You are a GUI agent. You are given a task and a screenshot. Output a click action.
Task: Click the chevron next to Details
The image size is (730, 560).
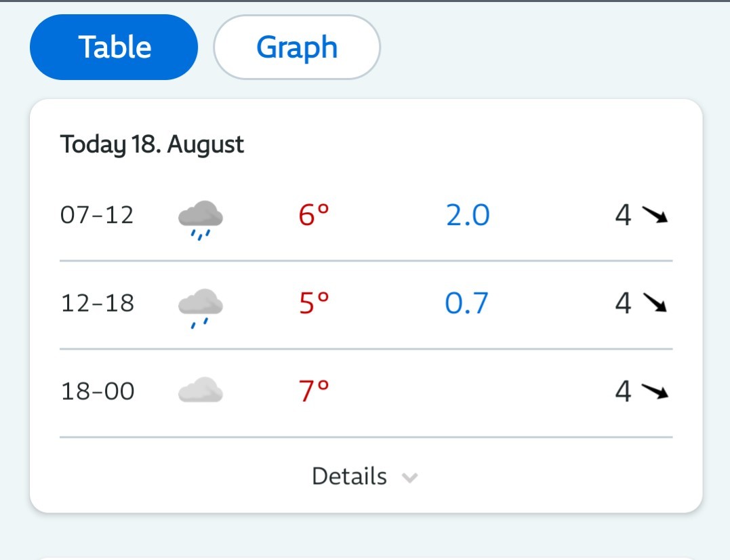tap(409, 477)
